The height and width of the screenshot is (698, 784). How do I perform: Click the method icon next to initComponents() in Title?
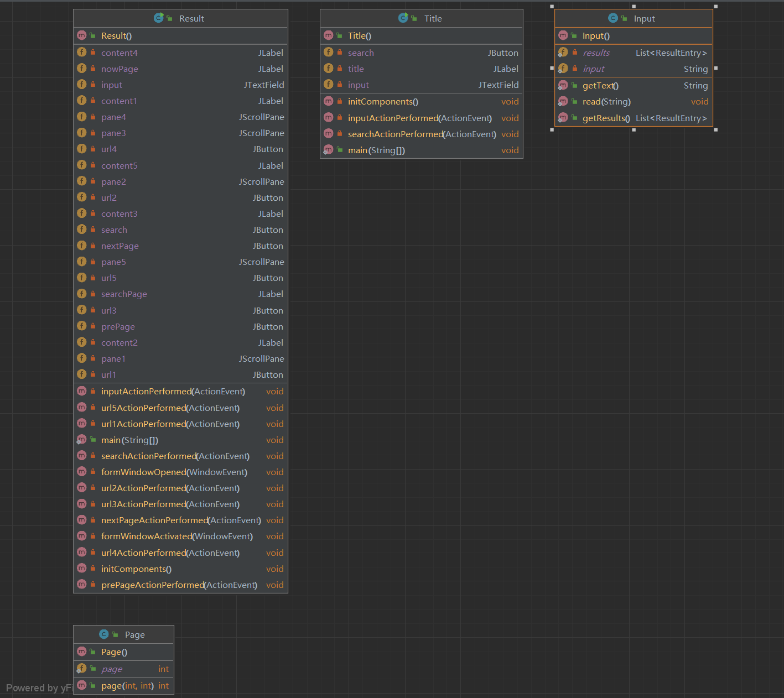coord(329,102)
